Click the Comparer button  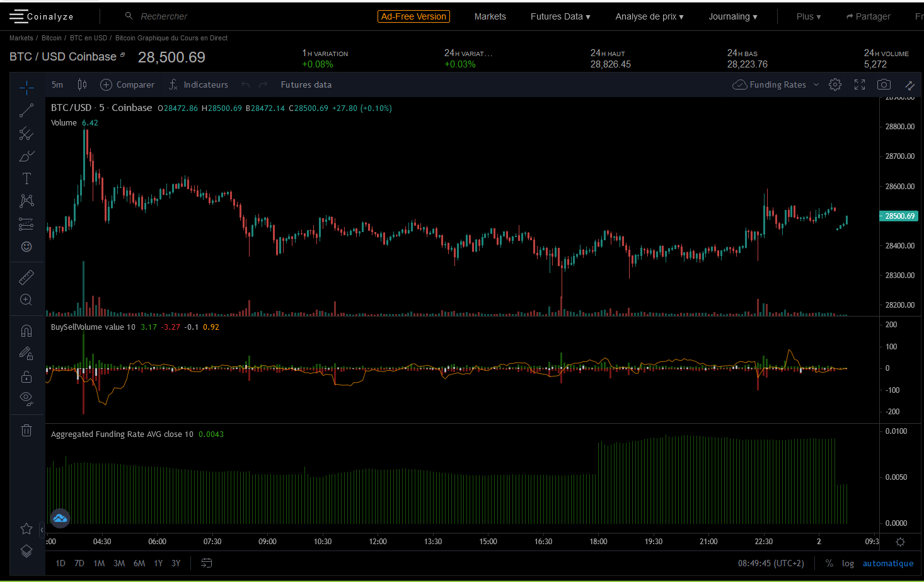tap(127, 84)
